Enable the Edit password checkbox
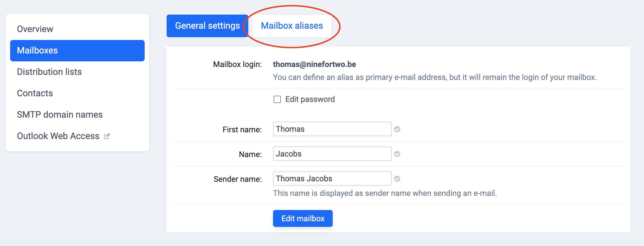 tap(277, 99)
